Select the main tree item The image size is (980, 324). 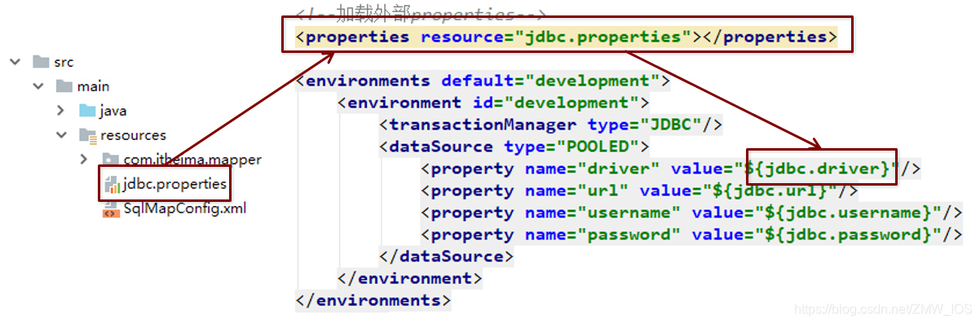(94, 86)
